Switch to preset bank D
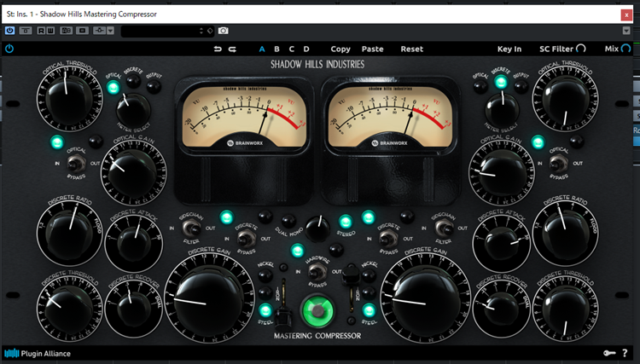Screen dimensions: 640x364 306,49
